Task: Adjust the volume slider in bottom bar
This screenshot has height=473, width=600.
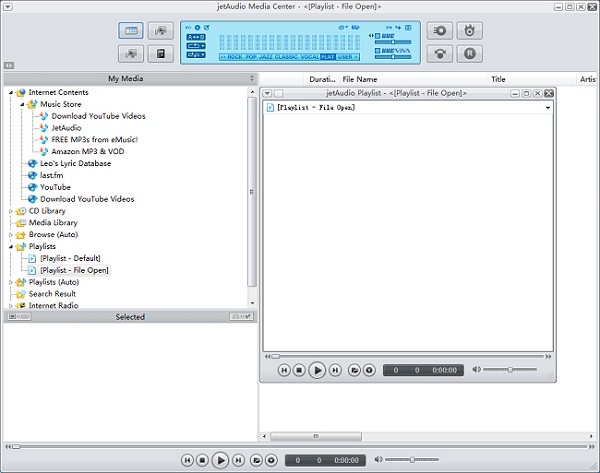Action: click(412, 460)
